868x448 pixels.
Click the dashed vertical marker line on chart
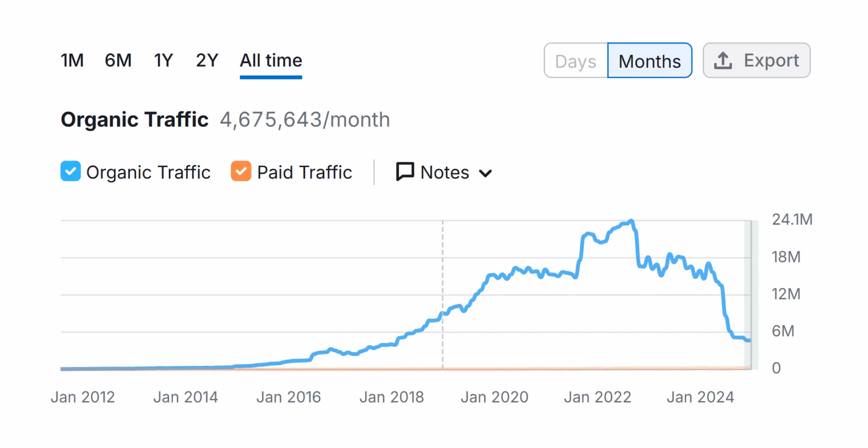442,295
